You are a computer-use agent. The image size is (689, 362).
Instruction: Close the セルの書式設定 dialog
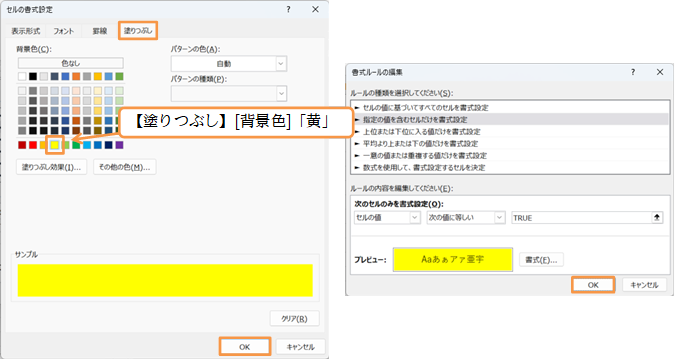pyautogui.click(x=315, y=9)
